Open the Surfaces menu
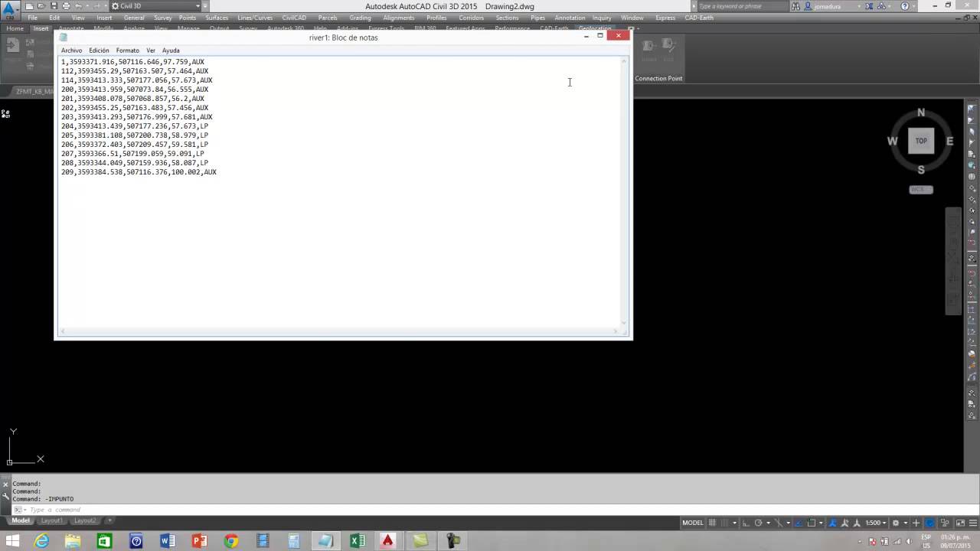The height and width of the screenshot is (551, 980). coord(217,18)
